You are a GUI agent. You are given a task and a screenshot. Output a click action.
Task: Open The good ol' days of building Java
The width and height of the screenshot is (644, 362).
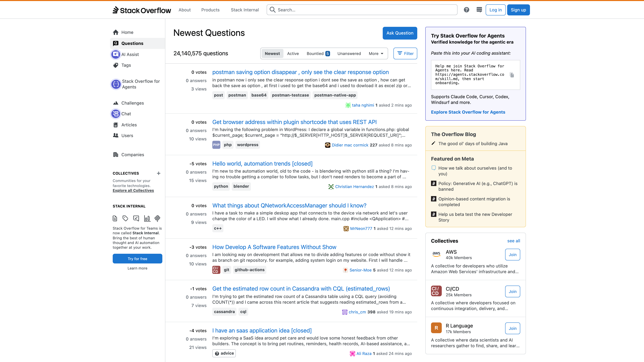point(473,143)
